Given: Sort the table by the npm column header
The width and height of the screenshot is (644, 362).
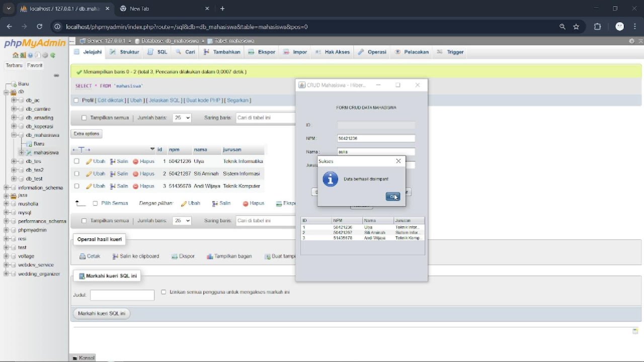Looking at the screenshot, I should click(174, 149).
